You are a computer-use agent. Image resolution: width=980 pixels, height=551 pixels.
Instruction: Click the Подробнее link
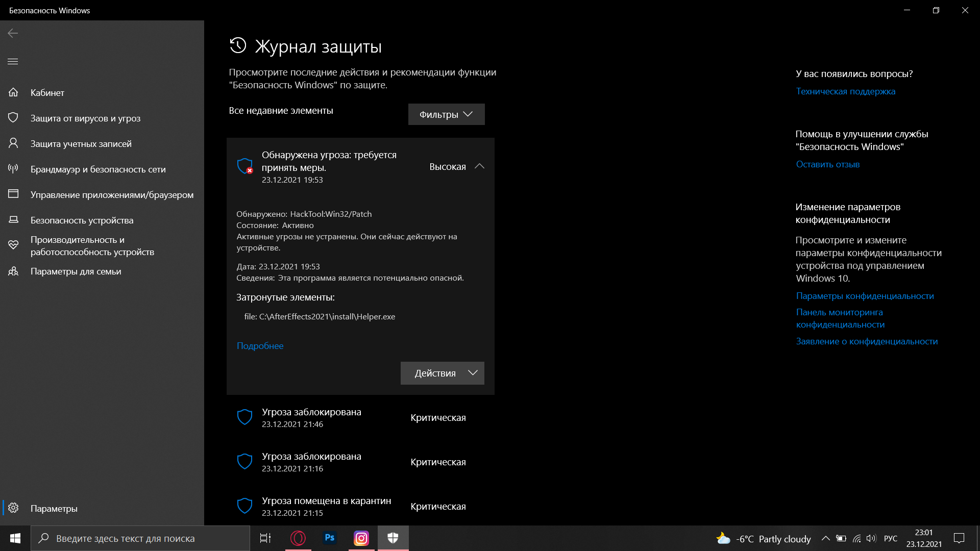click(260, 346)
